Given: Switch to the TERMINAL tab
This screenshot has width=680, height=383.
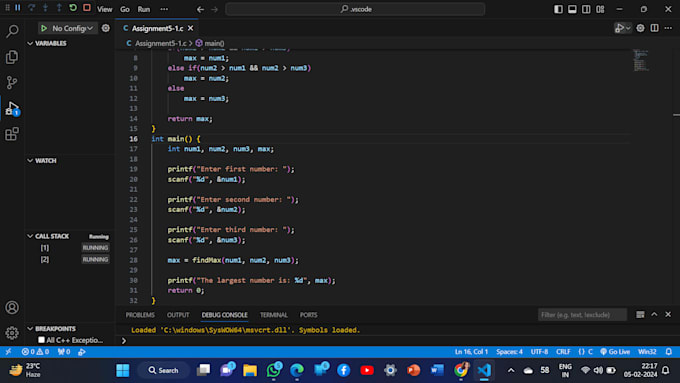Looking at the screenshot, I should (273, 315).
